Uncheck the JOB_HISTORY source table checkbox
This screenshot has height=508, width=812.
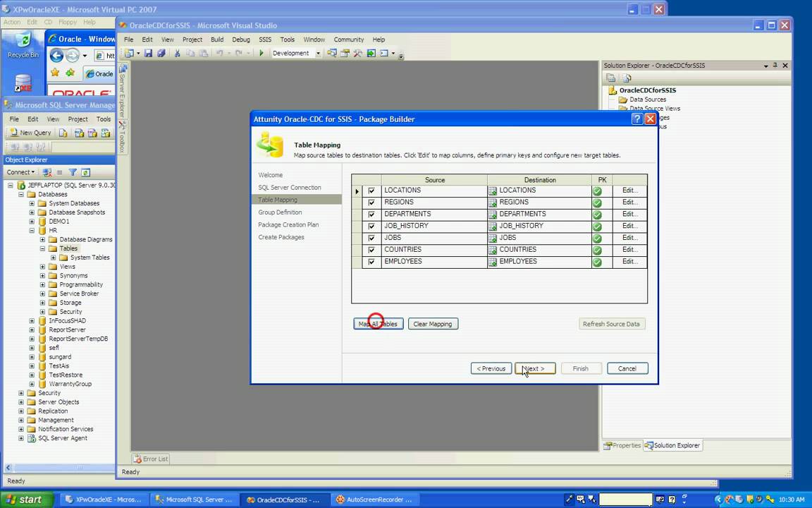pyautogui.click(x=371, y=226)
